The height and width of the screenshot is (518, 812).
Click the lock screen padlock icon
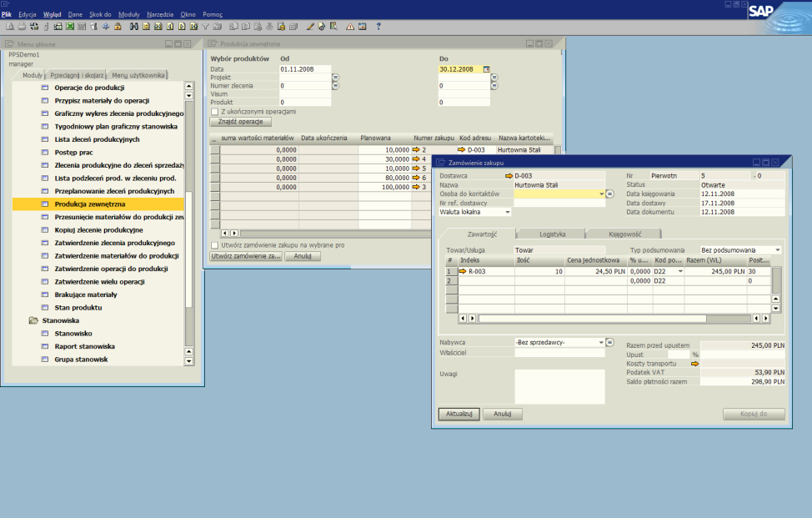118,27
